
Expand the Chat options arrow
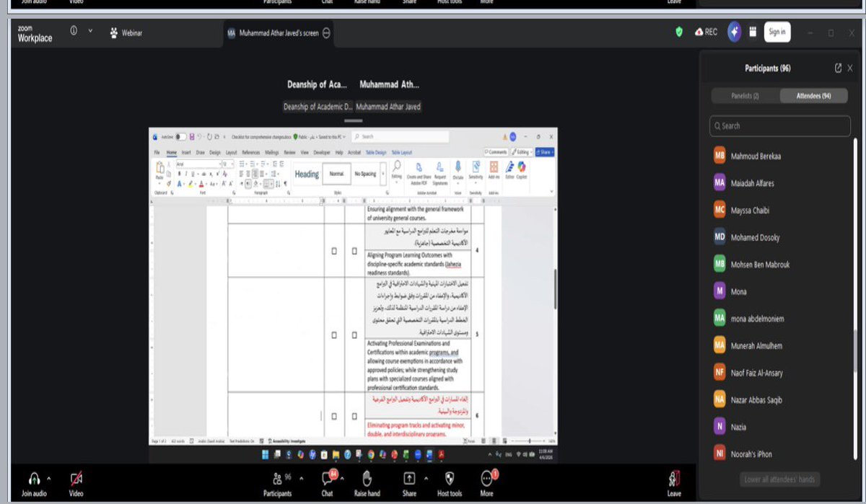tap(343, 479)
